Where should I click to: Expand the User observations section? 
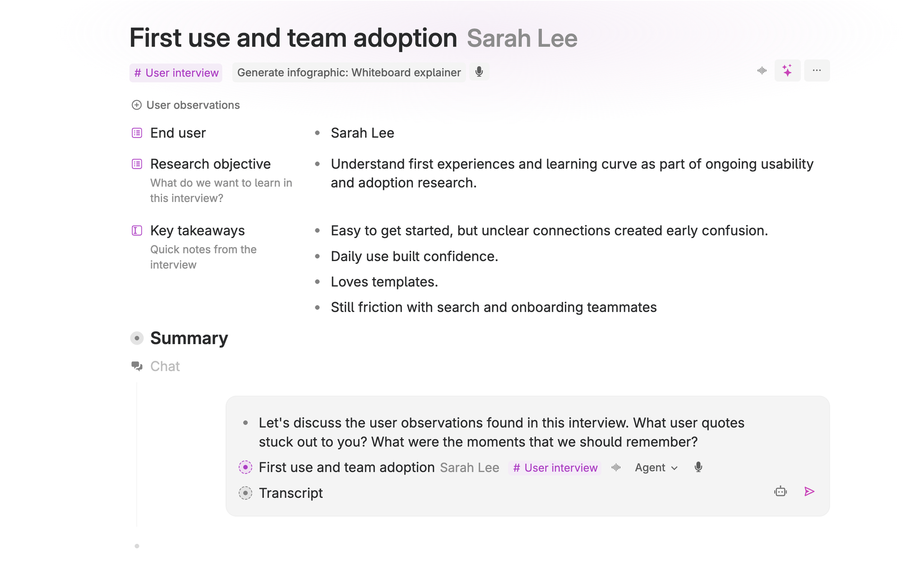136,105
